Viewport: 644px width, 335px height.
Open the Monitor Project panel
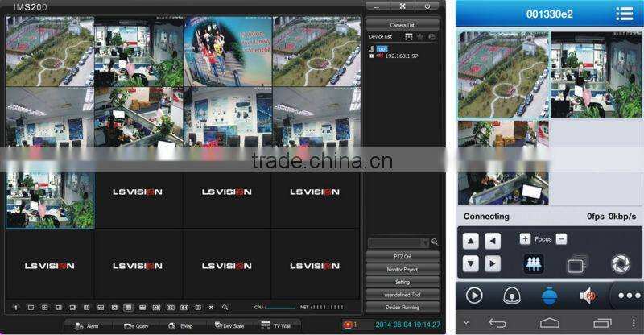(402, 270)
